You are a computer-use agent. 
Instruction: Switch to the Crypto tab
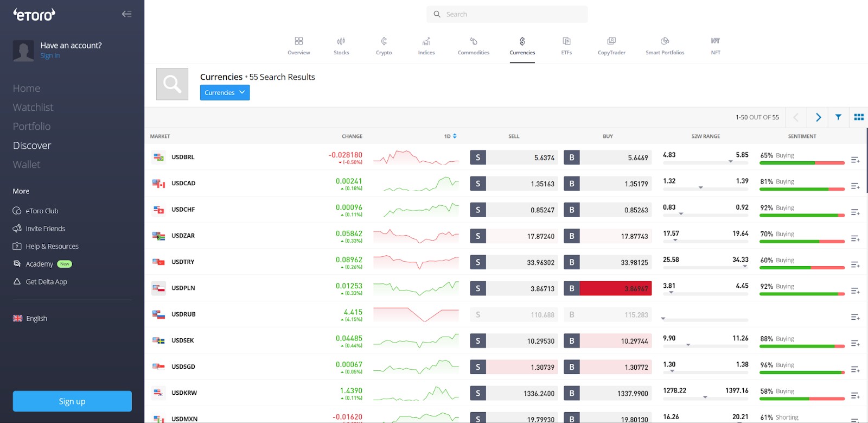384,46
